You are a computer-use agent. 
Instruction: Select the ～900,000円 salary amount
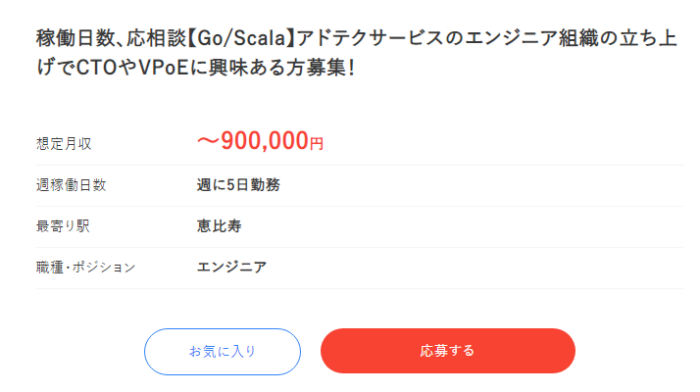pyautogui.click(x=260, y=141)
